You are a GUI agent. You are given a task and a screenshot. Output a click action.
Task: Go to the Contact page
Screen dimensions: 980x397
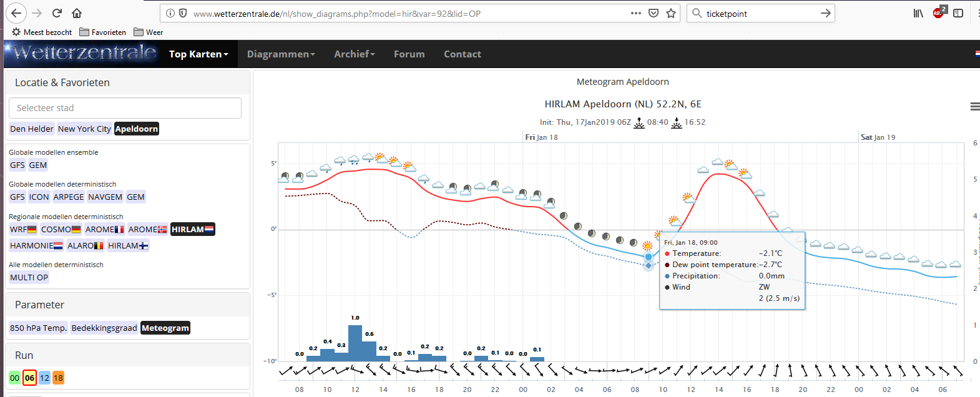click(463, 54)
